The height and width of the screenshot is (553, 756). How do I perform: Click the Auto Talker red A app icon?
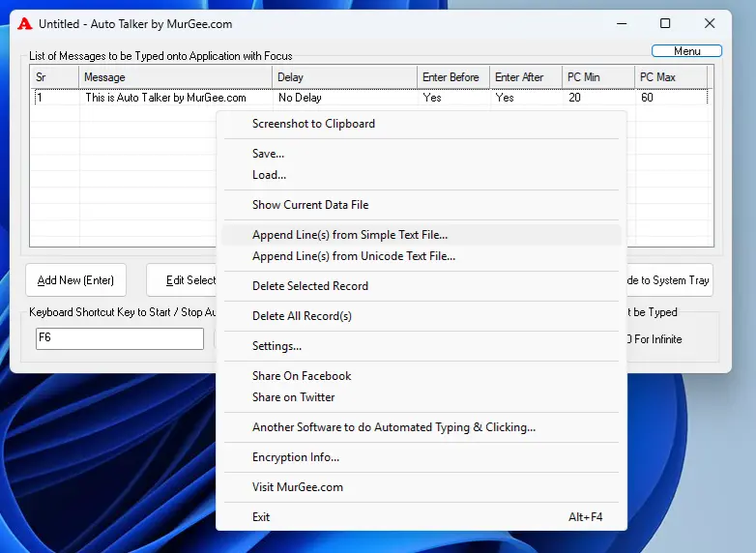point(24,23)
